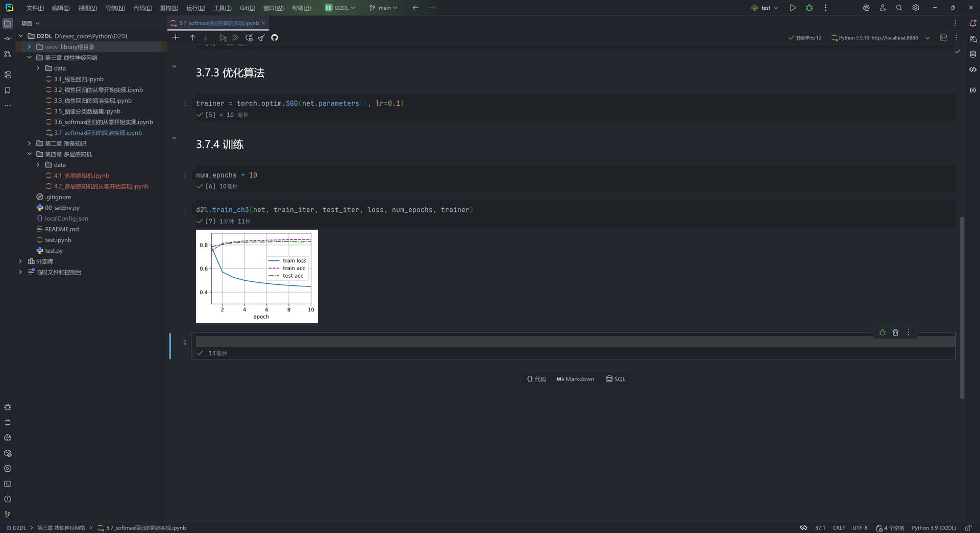Open the 视图(V) menu

88,8
